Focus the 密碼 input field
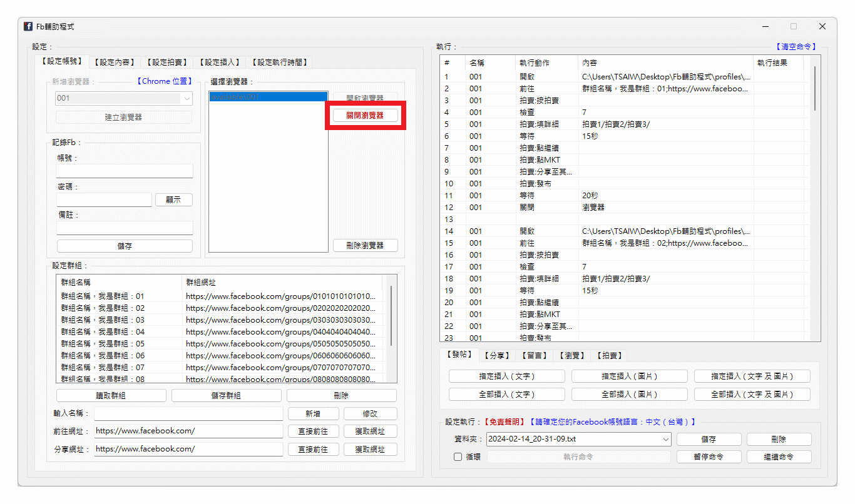 pos(104,199)
